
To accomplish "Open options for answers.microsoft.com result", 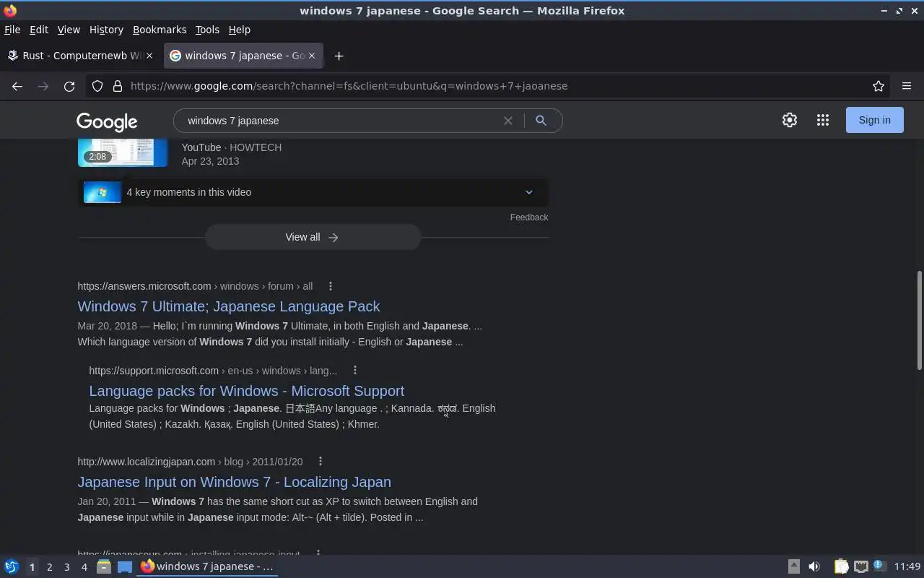I will 331,286.
